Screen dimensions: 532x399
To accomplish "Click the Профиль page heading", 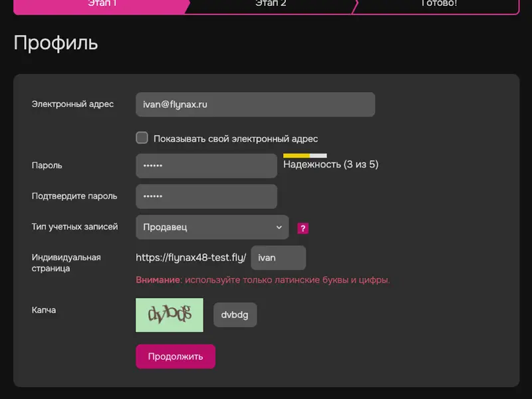I will (56, 43).
